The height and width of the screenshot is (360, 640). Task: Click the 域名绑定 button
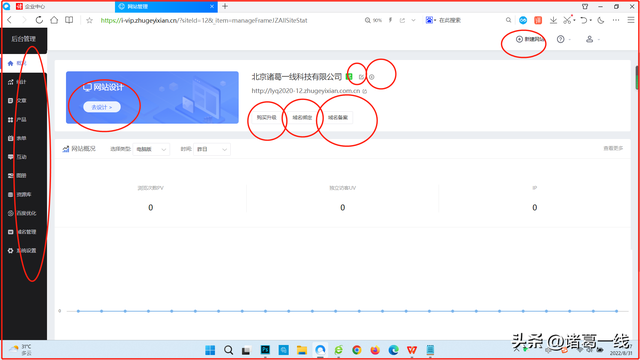[302, 118]
